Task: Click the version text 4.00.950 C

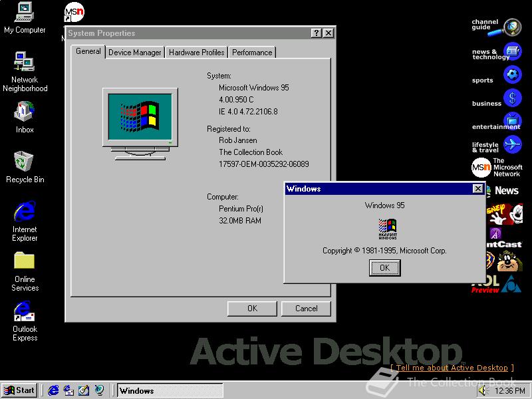Action: tap(236, 100)
